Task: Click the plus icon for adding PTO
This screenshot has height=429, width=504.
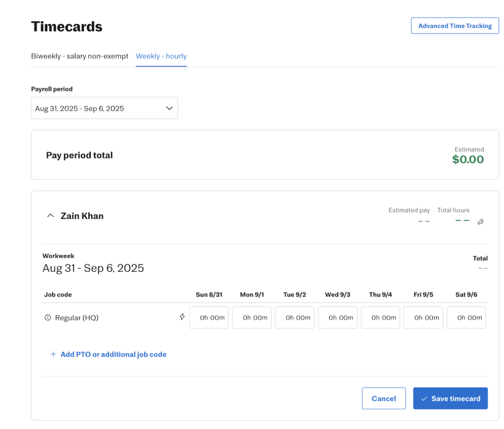Action: 53,354
